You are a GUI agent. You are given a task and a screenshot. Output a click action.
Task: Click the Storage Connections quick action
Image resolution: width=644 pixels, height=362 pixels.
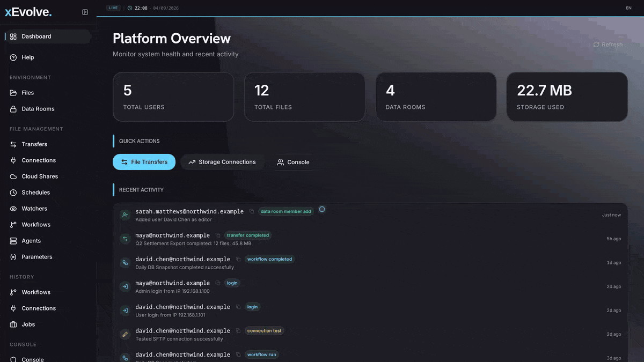222,162
